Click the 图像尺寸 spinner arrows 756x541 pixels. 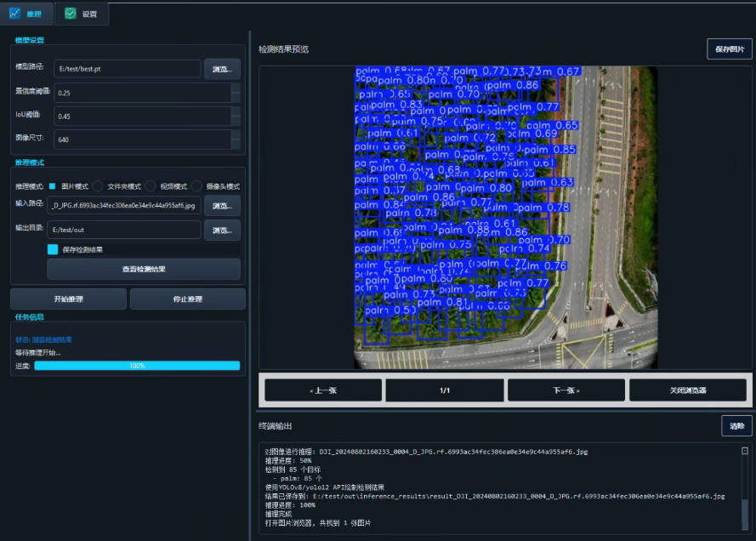(x=236, y=139)
